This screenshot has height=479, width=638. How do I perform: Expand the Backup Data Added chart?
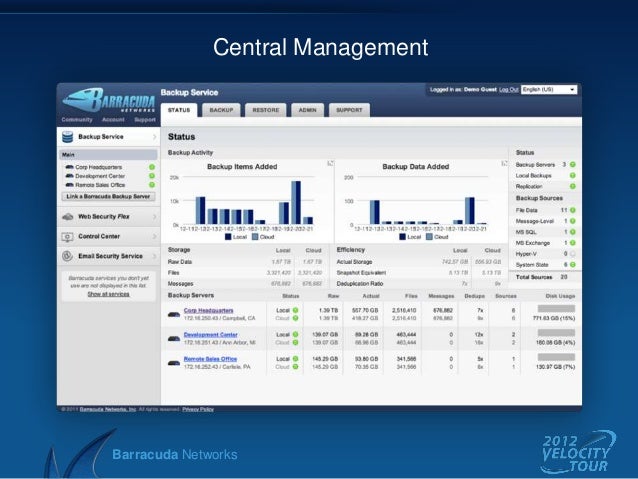click(x=505, y=163)
